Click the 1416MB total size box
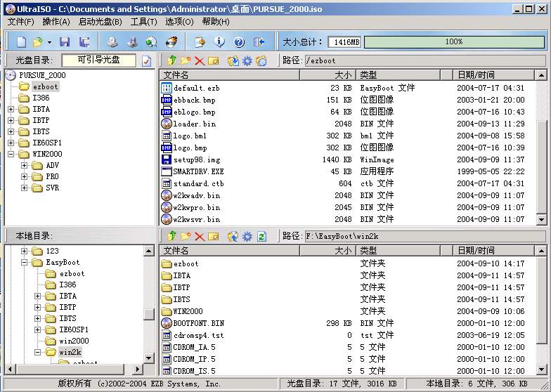Viewport: 551px width, 392px height. point(344,42)
